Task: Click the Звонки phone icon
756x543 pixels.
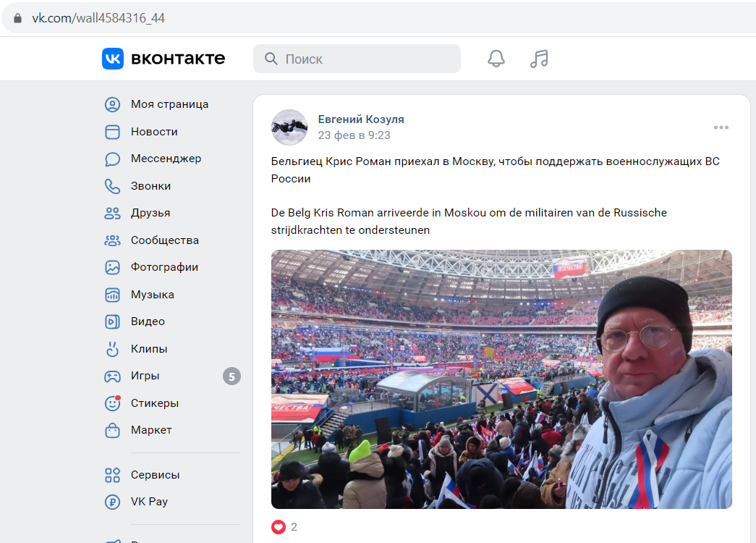Action: click(x=112, y=186)
